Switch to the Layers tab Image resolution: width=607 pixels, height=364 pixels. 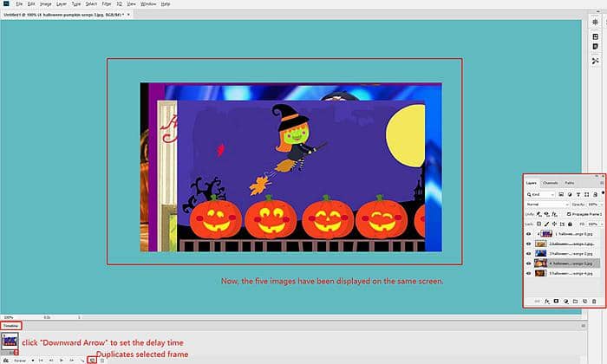coord(531,183)
